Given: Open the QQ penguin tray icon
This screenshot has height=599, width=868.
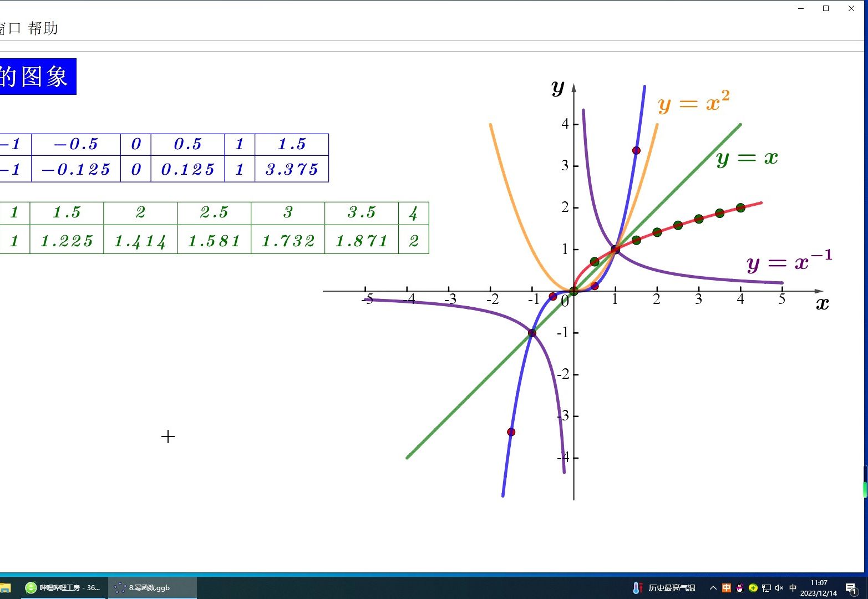Looking at the screenshot, I should click(740, 588).
